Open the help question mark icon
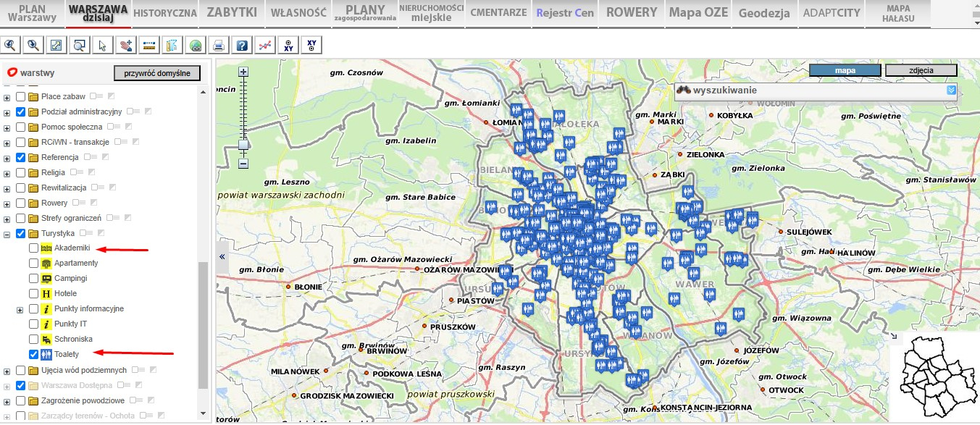Image resolution: width=980 pixels, height=425 pixels. tap(242, 45)
